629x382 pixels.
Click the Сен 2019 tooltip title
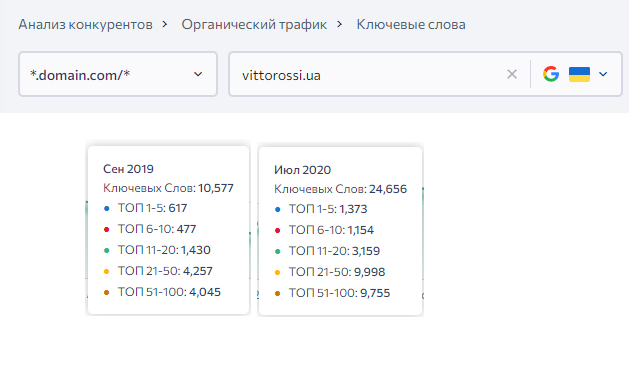pyautogui.click(x=128, y=169)
